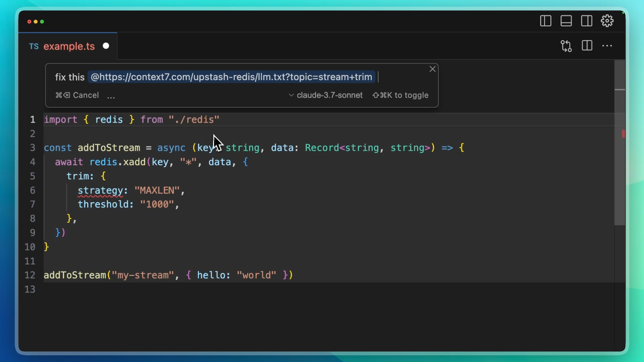This screenshot has width=644, height=362.
Task: Open the ellipsis options next to Cancel
Action: [111, 96]
